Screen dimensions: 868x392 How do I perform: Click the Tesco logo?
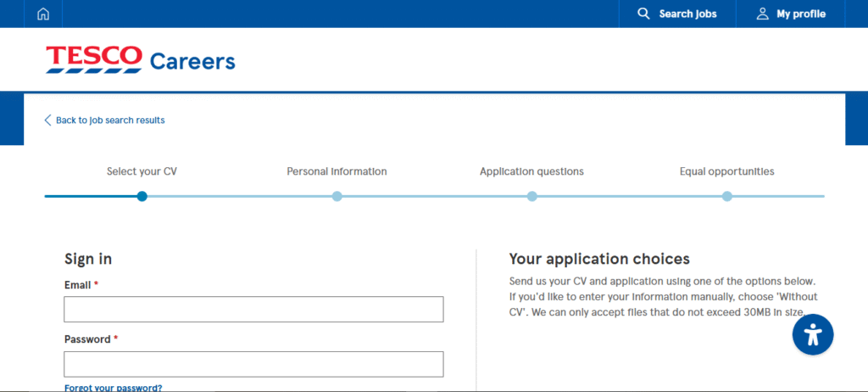point(94,59)
